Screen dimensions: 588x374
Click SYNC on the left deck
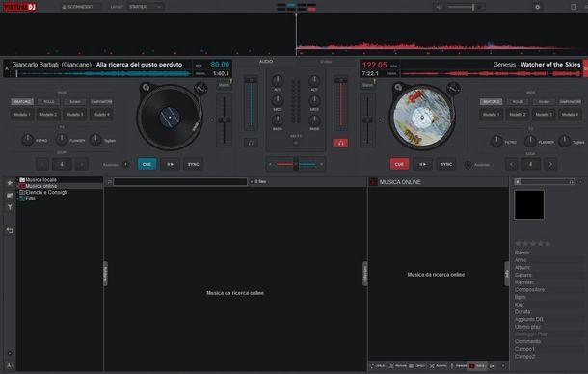193,164
